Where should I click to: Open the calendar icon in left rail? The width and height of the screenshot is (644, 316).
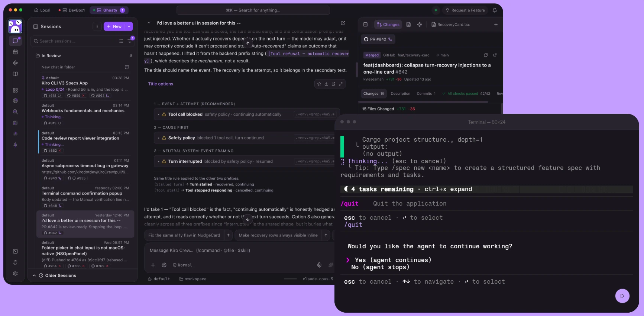coord(15,52)
